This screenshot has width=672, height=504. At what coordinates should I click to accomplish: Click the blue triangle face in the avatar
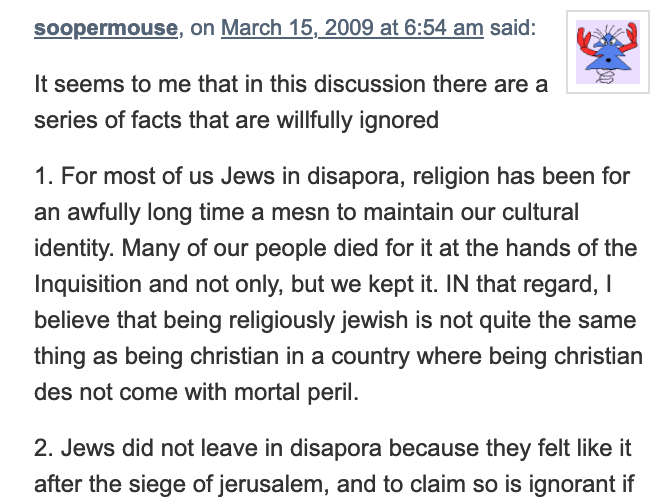click(607, 55)
